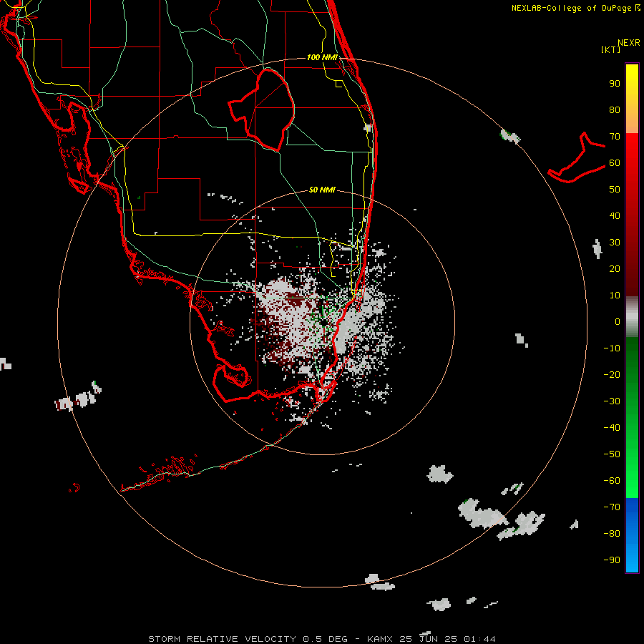Click the -30 scale label
644x644 pixels.
[612, 401]
